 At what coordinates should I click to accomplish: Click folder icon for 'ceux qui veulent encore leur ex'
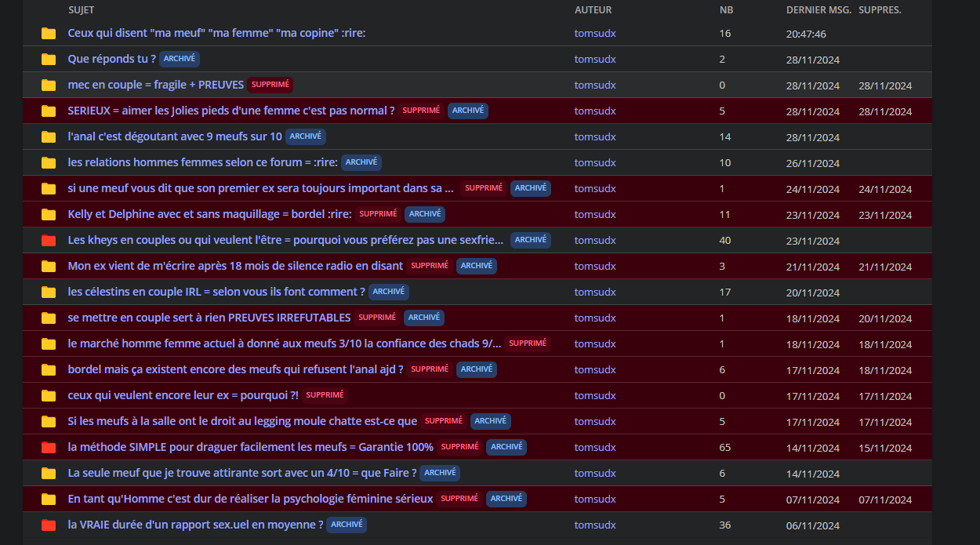pos(49,395)
